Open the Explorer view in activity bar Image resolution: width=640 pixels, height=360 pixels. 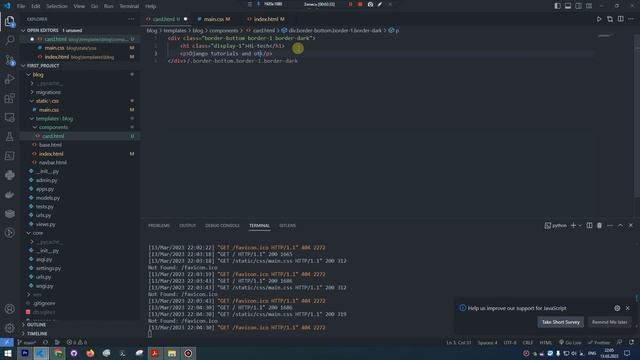(x=10, y=21)
